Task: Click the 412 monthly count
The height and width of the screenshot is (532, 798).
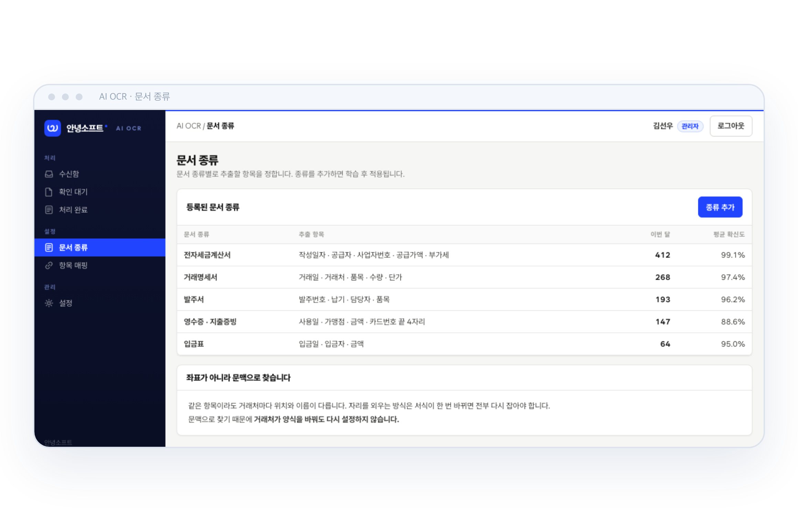Action: 663,255
